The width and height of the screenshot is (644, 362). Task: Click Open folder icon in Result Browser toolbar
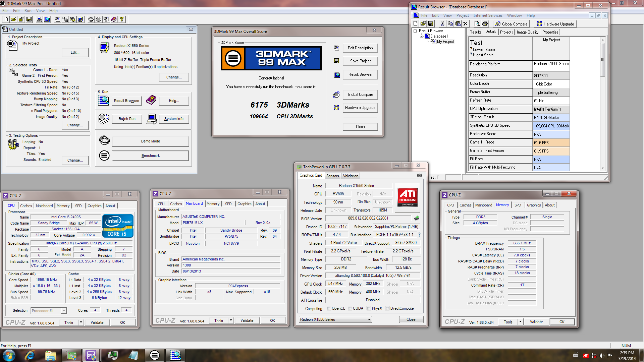423,24
